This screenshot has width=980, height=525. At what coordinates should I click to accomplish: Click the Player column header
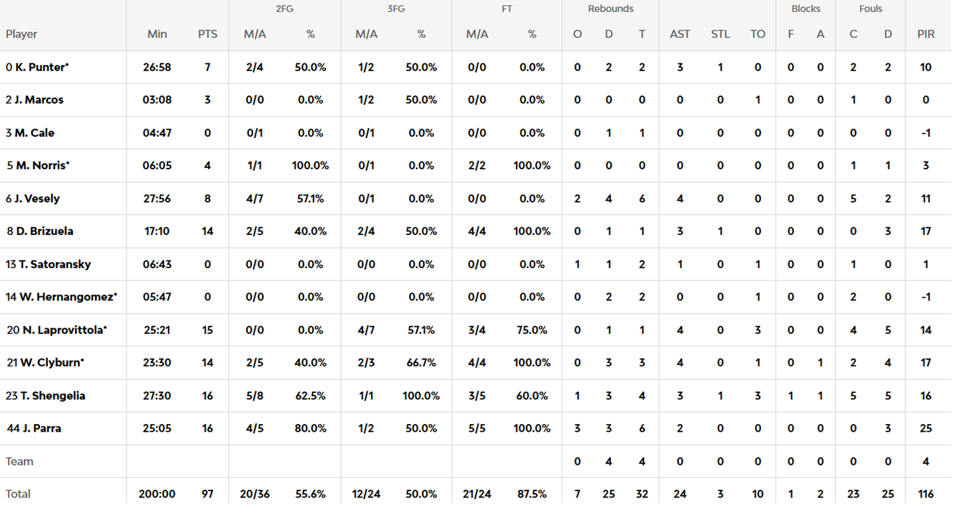pos(22,34)
